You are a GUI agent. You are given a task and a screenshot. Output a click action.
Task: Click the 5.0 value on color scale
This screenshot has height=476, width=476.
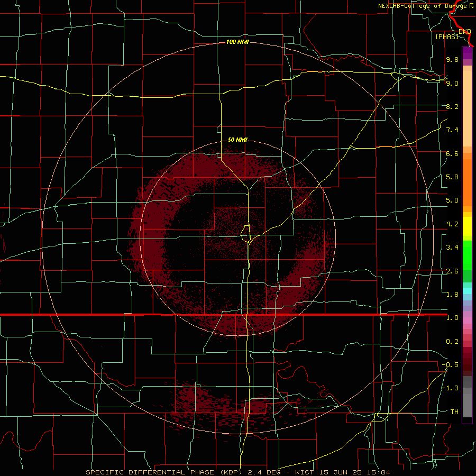(452, 200)
